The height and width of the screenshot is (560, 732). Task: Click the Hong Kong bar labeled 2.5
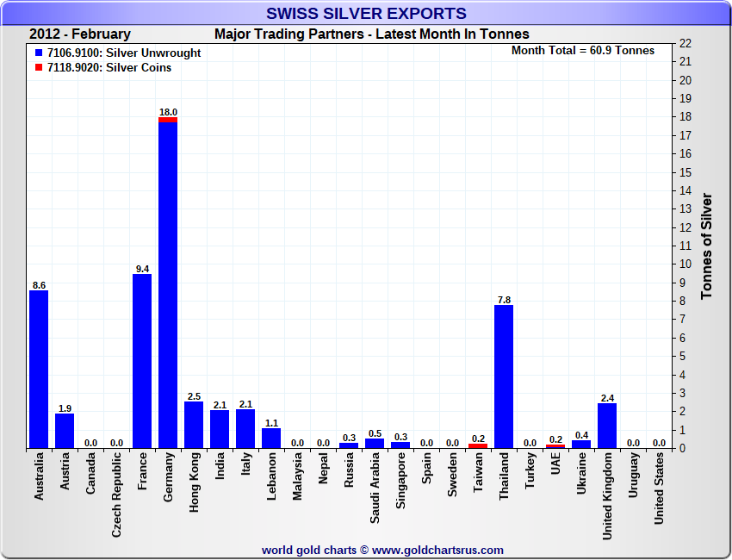click(194, 425)
